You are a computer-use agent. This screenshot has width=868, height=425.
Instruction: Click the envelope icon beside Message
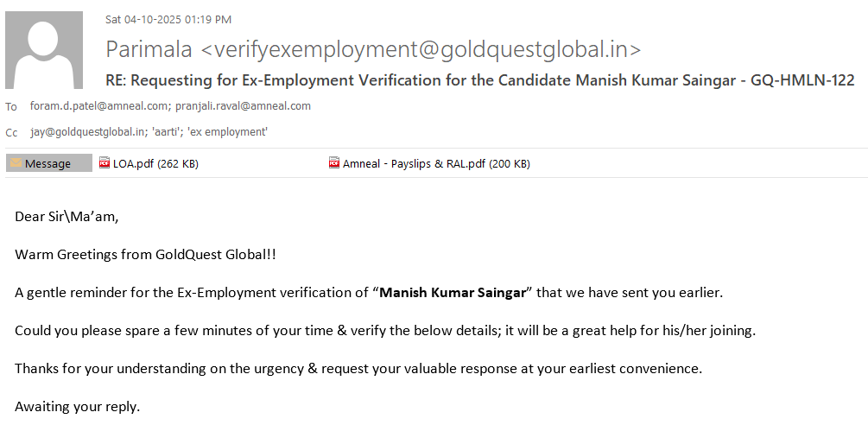click(x=16, y=163)
